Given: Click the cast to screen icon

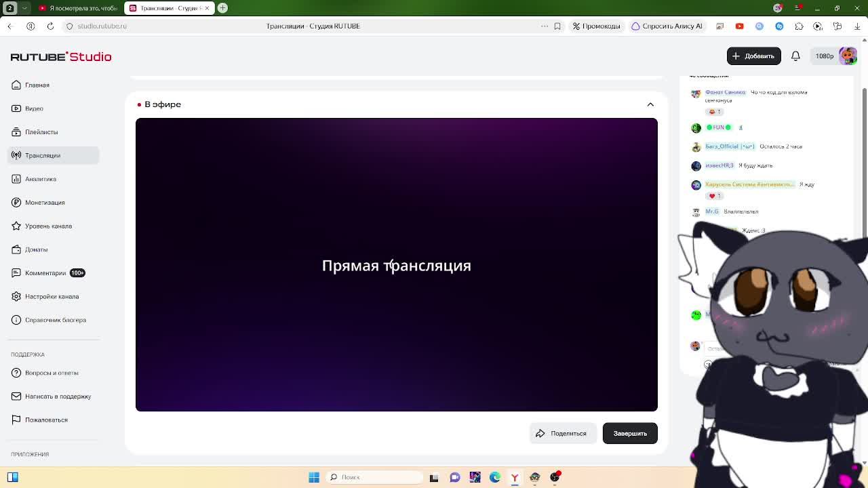Looking at the screenshot, I should pos(719,26).
